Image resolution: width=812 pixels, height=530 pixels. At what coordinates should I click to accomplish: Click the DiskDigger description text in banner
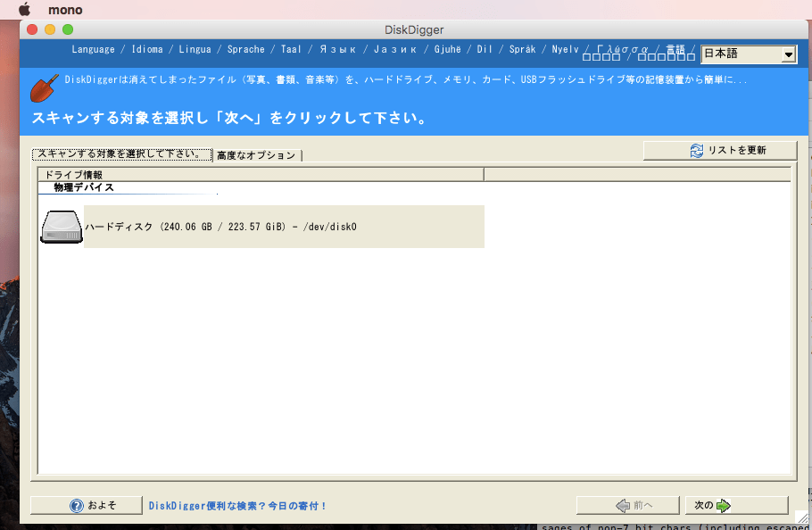tap(405, 79)
